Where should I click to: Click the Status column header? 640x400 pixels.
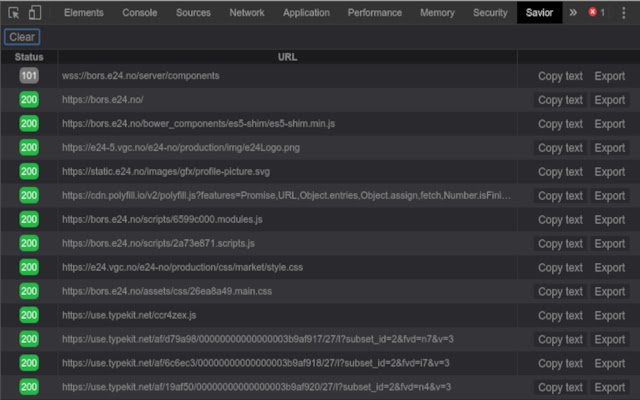[29, 57]
